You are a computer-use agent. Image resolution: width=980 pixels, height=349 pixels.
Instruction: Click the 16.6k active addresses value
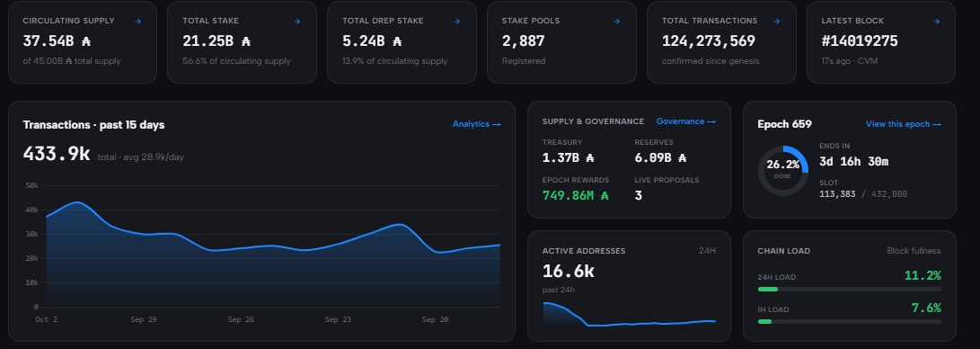568,272
